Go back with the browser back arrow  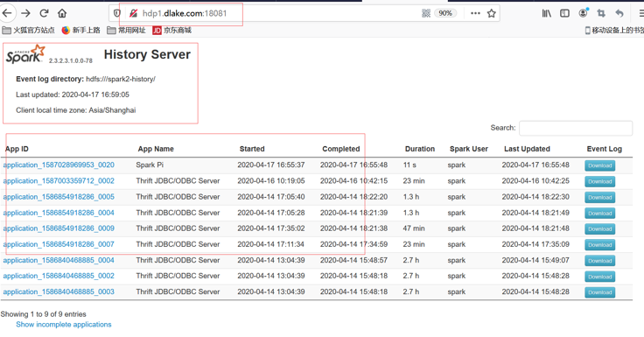pyautogui.click(x=7, y=13)
